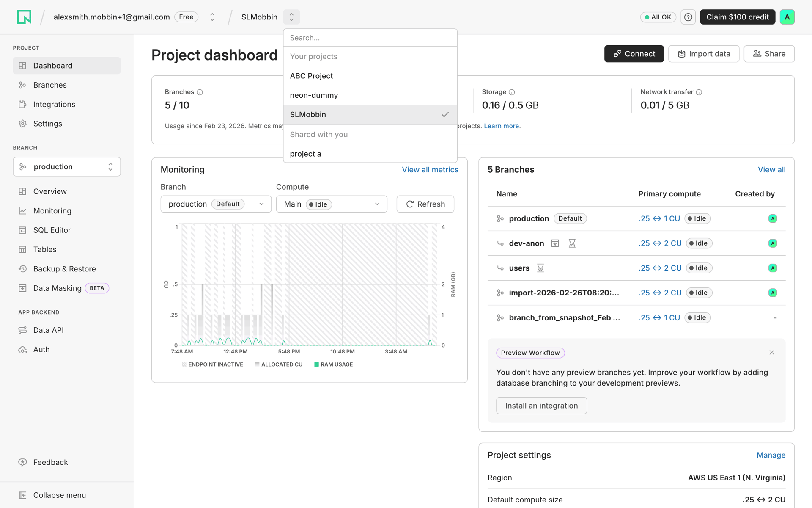This screenshot has height=508, width=812.
Task: Open the branch_from_snapshot_Feb branch
Action: [x=565, y=317]
